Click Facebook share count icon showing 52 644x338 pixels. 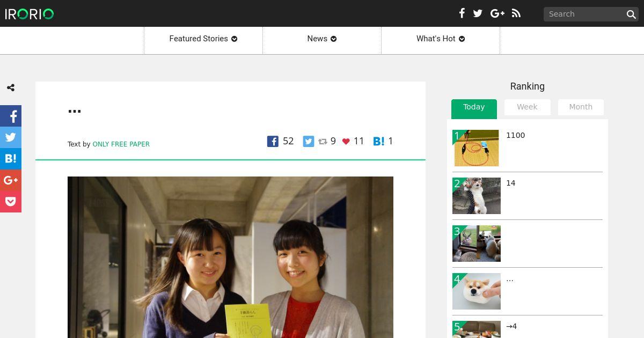(273, 141)
